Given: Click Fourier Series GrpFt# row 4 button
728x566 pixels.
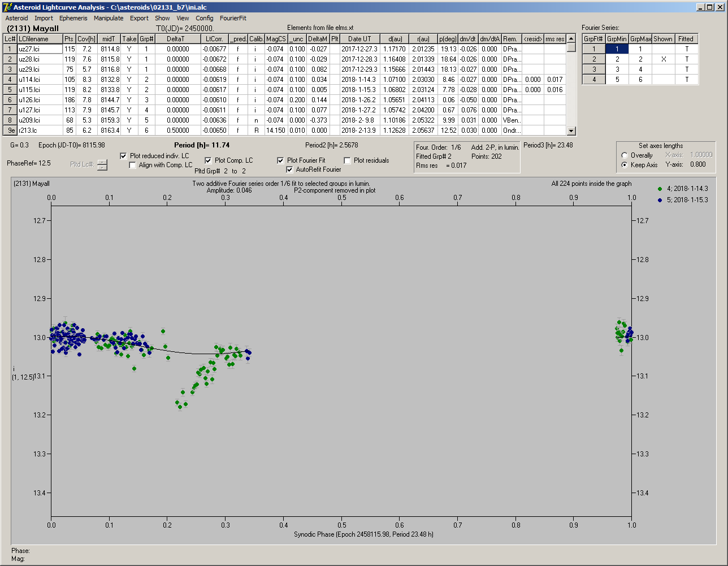Looking at the screenshot, I should pyautogui.click(x=593, y=80).
